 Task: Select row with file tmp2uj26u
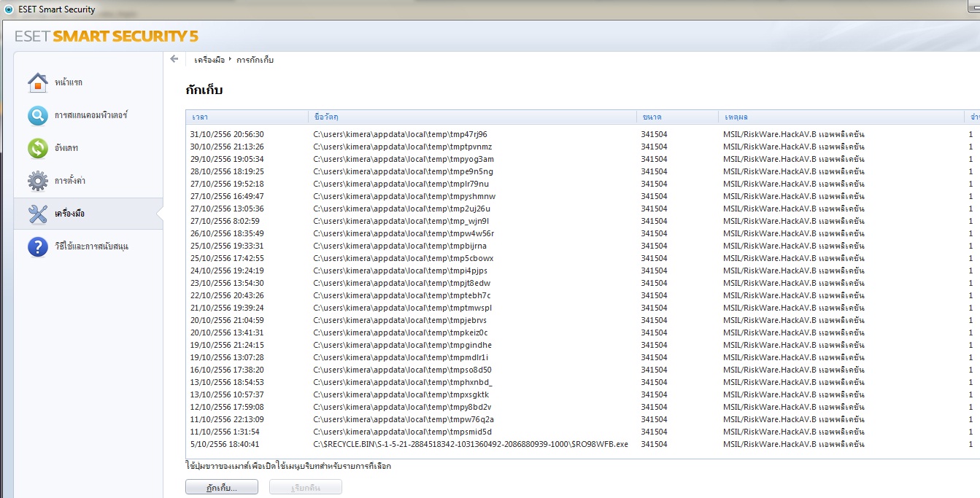(x=582, y=209)
